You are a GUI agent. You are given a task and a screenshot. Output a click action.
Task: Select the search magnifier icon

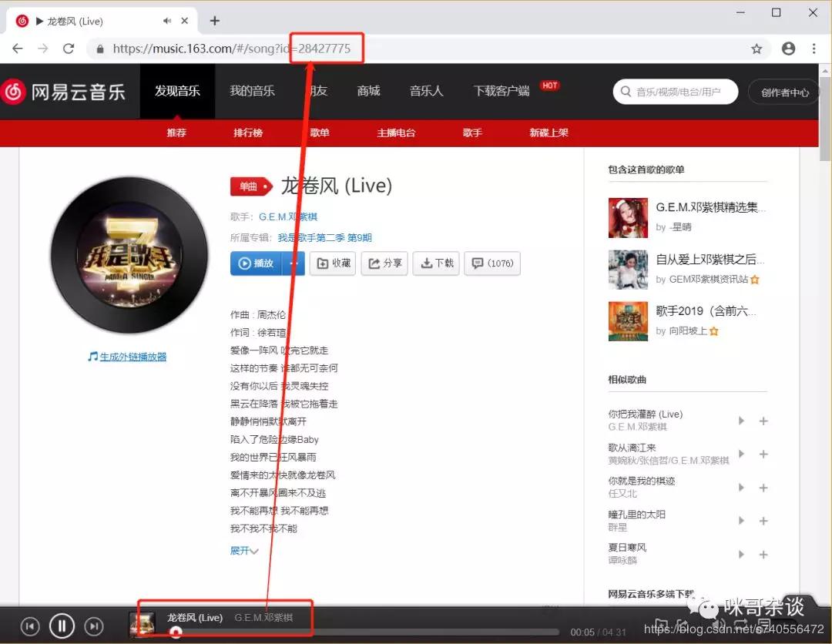pyautogui.click(x=626, y=91)
